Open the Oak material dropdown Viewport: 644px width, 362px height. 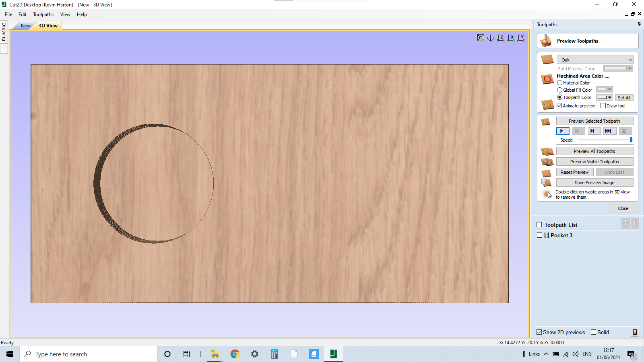coord(630,60)
